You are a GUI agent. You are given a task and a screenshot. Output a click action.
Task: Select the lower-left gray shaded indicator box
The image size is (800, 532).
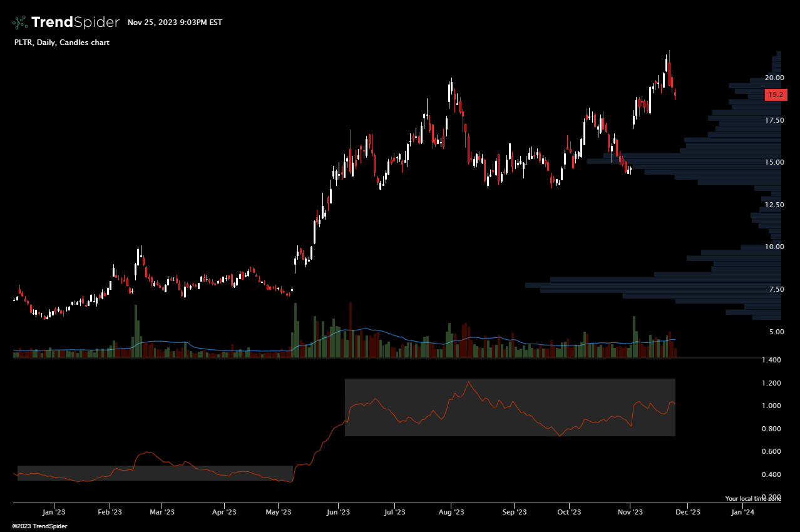tap(154, 473)
